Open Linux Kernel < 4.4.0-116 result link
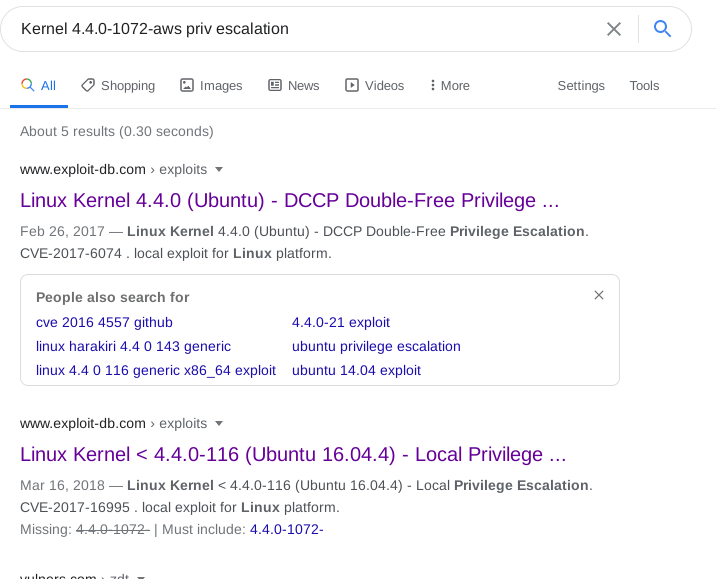Screen dimensions: 716x579 293,455
